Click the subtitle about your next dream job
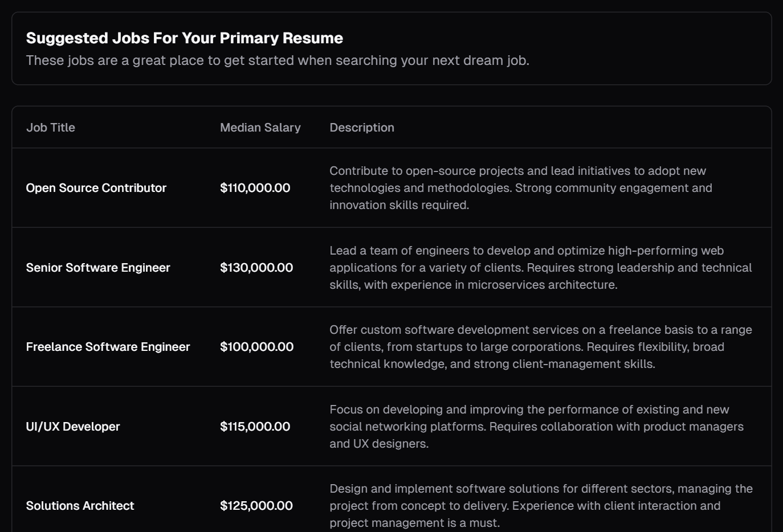Screen dimensions: 783x532 pos(278,60)
